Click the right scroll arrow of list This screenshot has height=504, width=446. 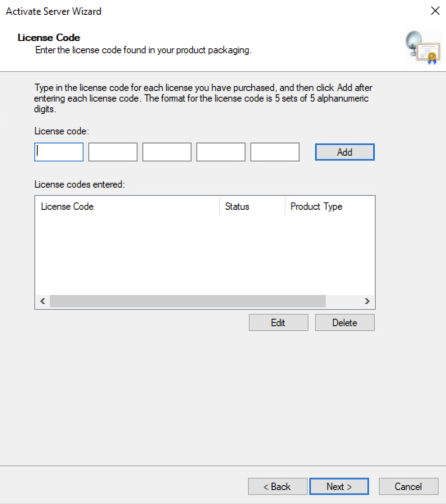click(x=367, y=301)
